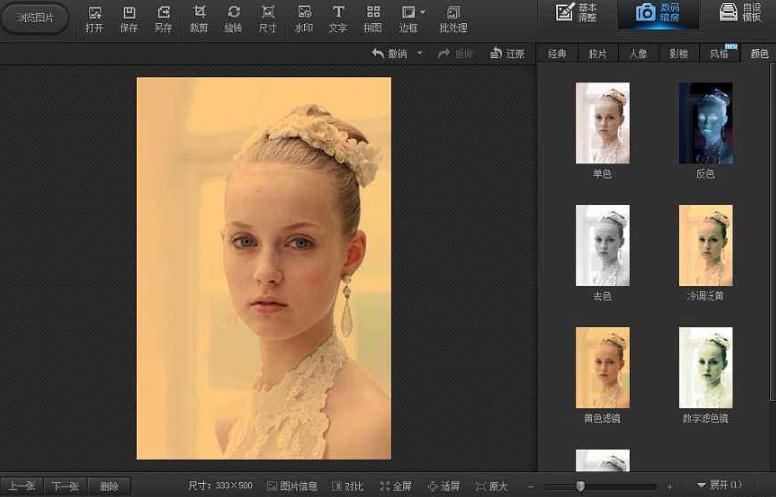Open the 批处理 (Batch) tool
This screenshot has width=776, height=497.
[x=453, y=19]
